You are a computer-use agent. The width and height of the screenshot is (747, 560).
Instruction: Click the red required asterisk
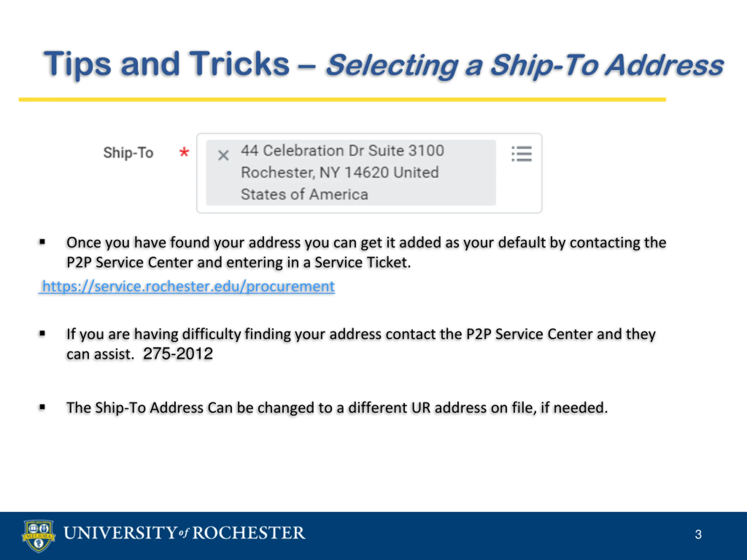point(184,152)
